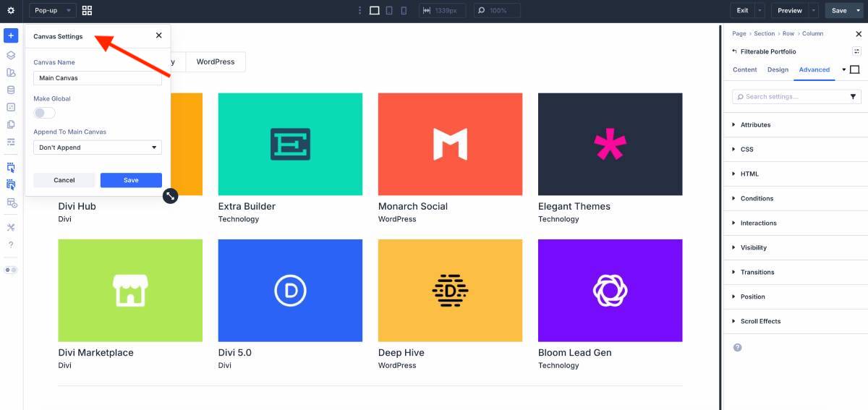
Task: Expand the Visibility section
Action: coord(794,248)
